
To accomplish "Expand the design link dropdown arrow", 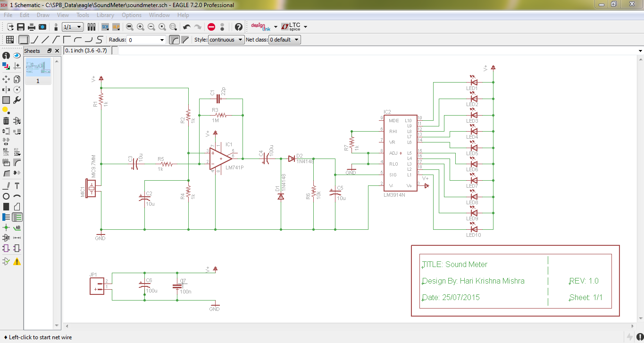I will [276, 27].
